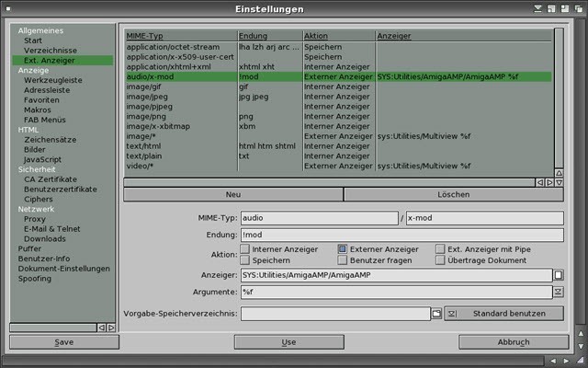Open the Bilder settings page

click(x=35, y=149)
